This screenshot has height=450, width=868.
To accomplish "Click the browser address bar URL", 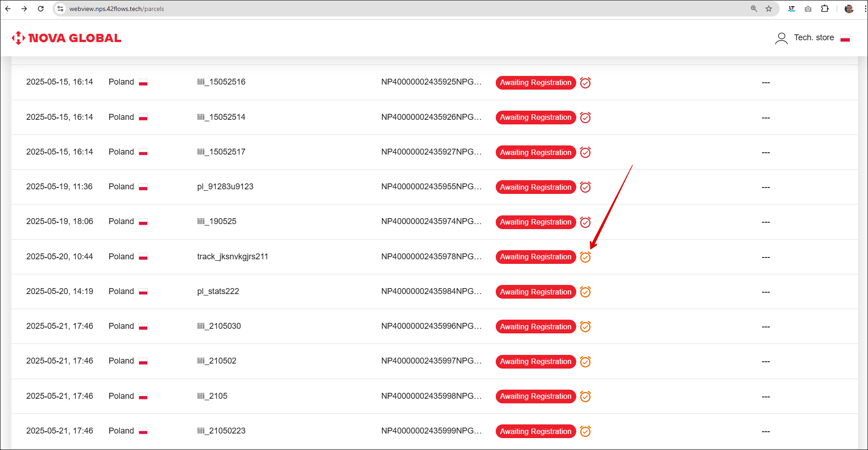I will (x=117, y=9).
